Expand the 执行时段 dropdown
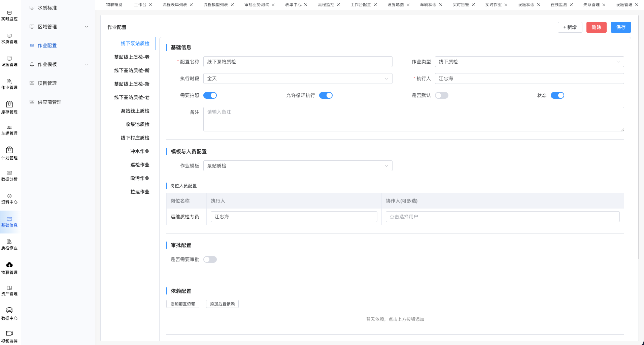Viewport: 644px width, 345px height. [x=298, y=79]
